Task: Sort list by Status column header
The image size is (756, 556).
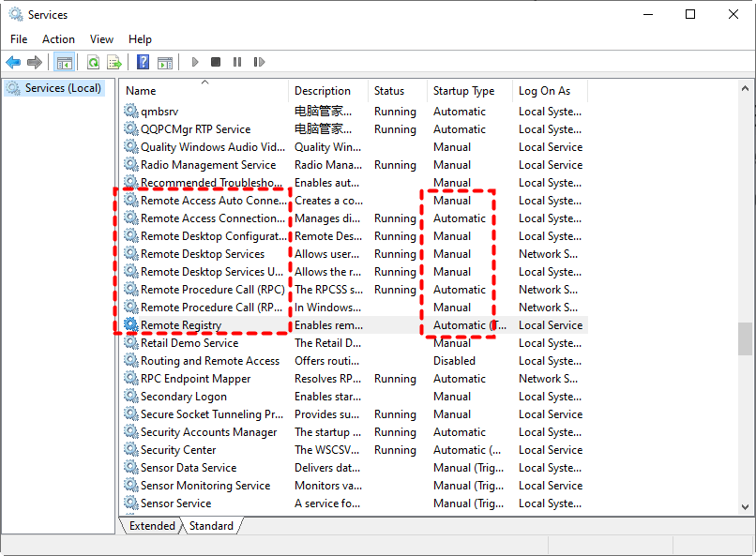Action: pos(389,91)
